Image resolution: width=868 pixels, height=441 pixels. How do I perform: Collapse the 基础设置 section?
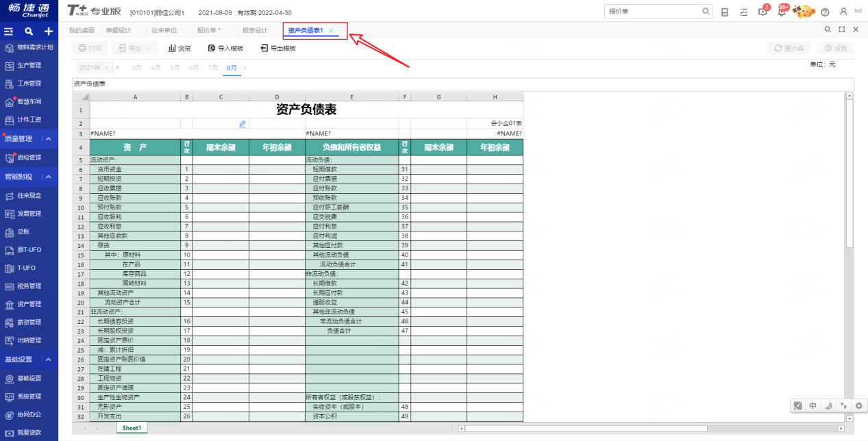(48, 360)
